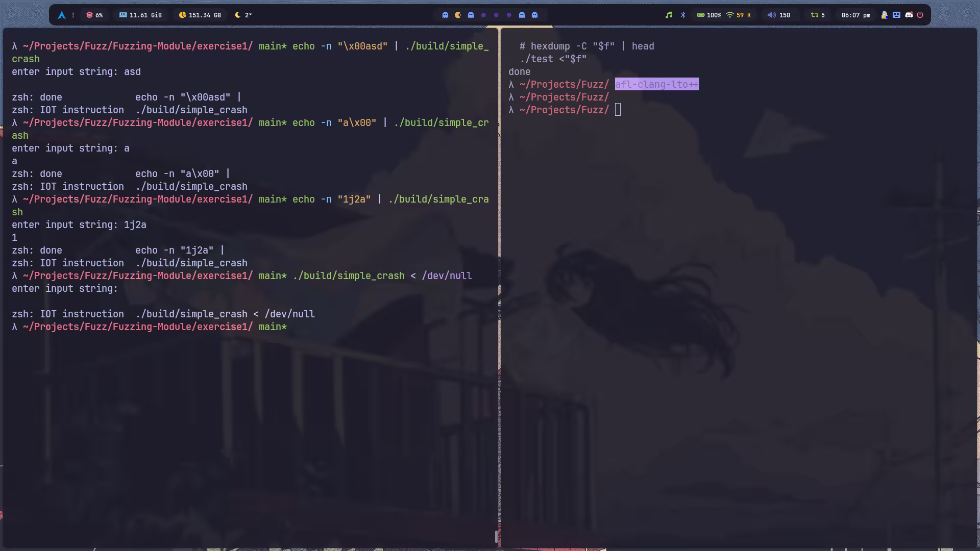Click the Arch Linux launcher icon
The width and height of the screenshot is (980, 551).
tap(62, 15)
